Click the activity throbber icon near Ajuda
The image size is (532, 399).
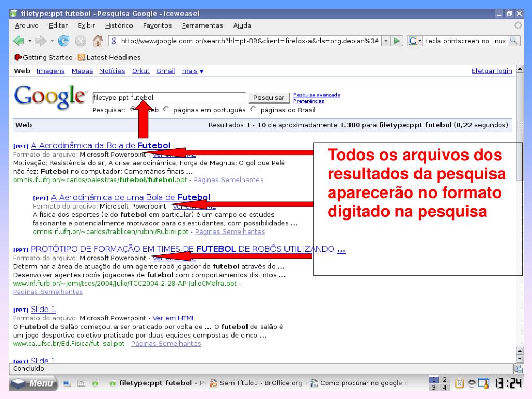[x=518, y=25]
